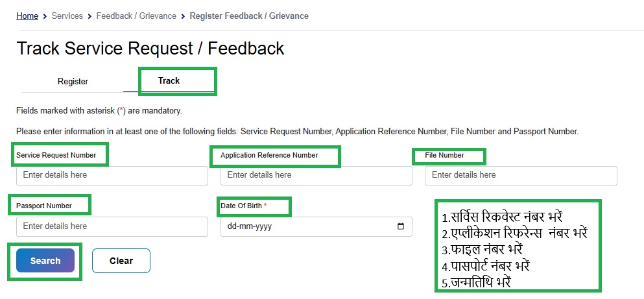
Task: Go to the Home breadcrumb link
Action: 27,16
